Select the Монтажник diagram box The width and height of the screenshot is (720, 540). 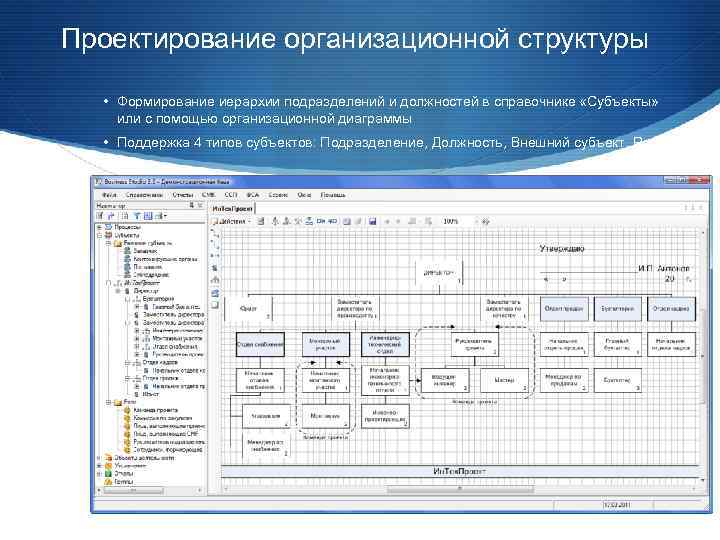pos(325,416)
